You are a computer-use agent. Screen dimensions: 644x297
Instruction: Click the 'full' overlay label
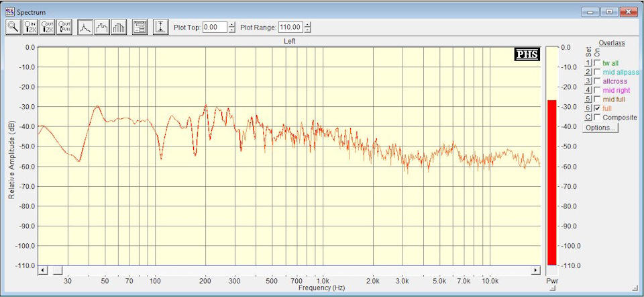point(607,108)
